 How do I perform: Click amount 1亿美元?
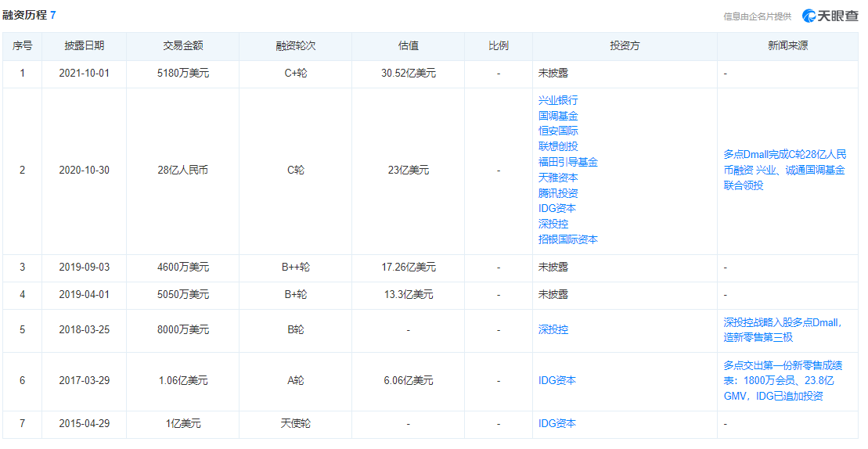pyautogui.click(x=182, y=423)
